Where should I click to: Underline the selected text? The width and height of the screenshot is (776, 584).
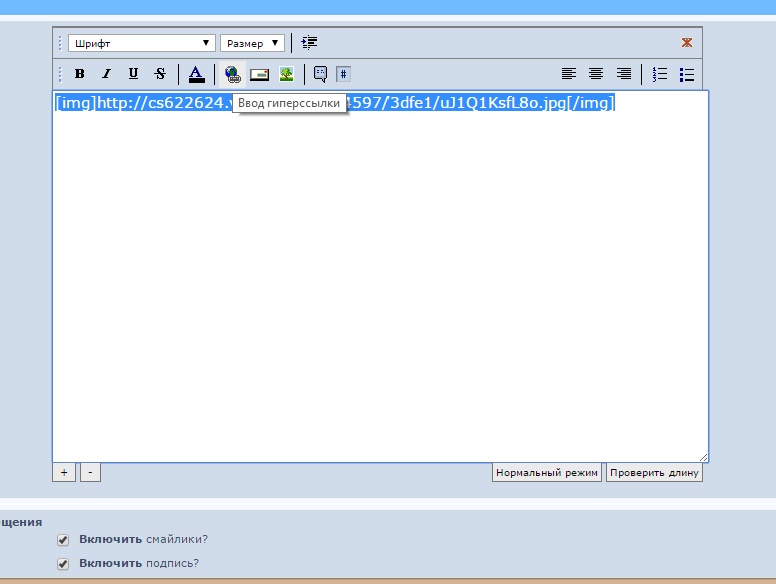[x=133, y=74]
